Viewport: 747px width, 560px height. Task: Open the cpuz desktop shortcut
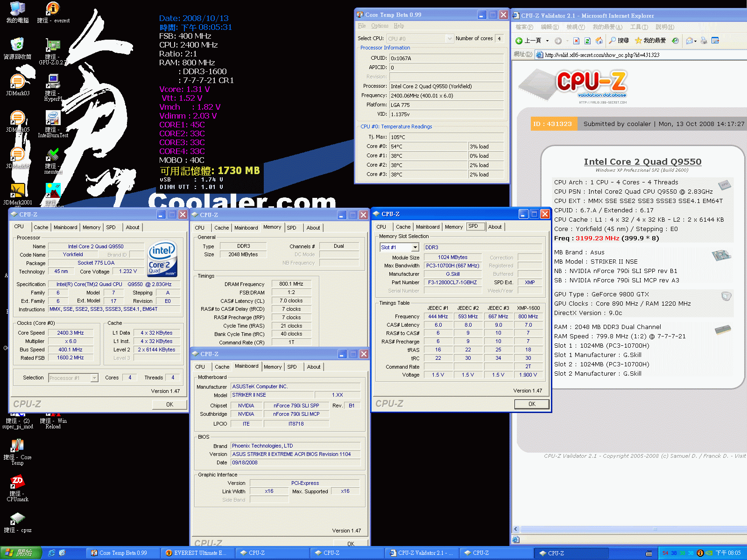point(17,523)
